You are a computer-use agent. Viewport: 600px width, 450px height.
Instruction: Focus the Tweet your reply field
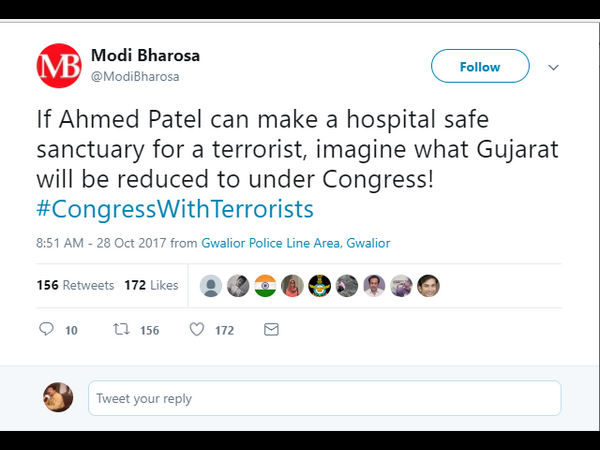point(324,398)
